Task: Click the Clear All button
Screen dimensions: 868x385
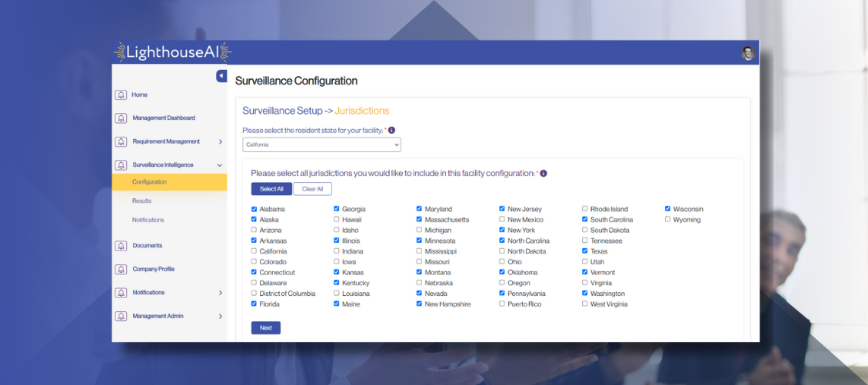Action: [312, 189]
